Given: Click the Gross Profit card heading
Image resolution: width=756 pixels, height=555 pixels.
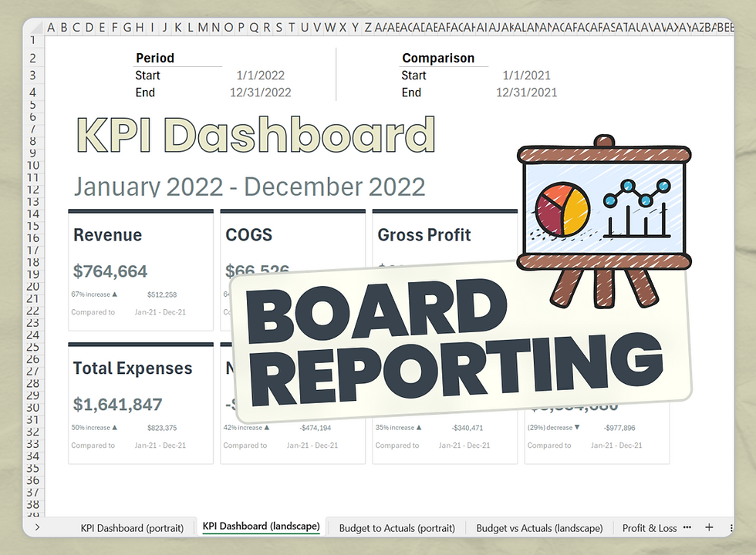Looking at the screenshot, I should pyautogui.click(x=424, y=235).
